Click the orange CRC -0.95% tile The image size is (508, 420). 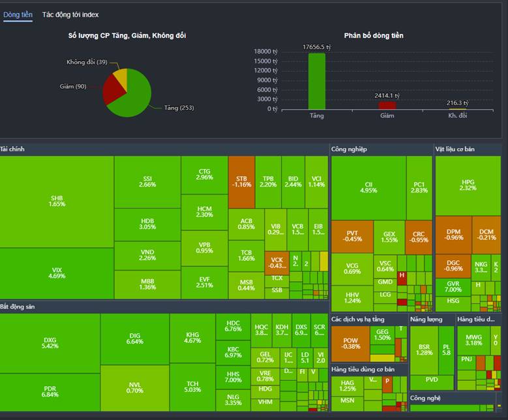coord(419,237)
